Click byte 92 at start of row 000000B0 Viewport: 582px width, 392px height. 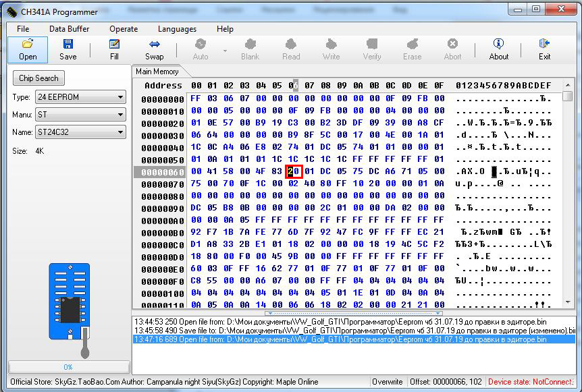[196, 232]
